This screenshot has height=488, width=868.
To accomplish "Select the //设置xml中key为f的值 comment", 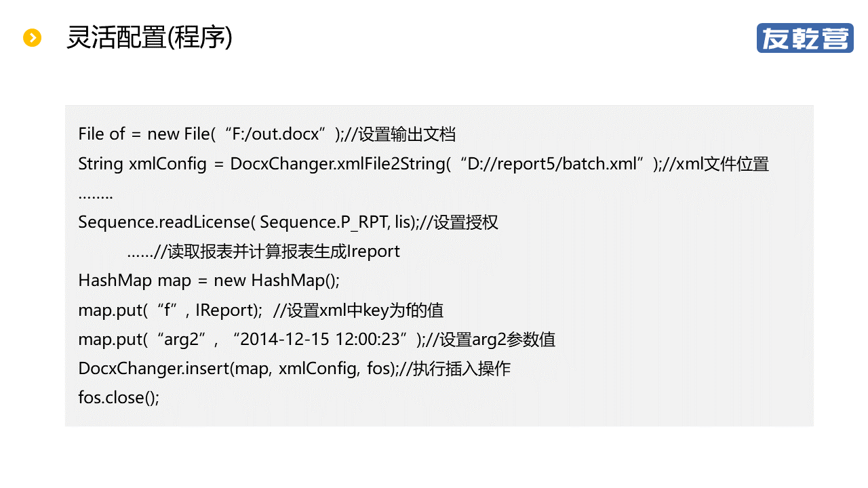I will (x=358, y=310).
